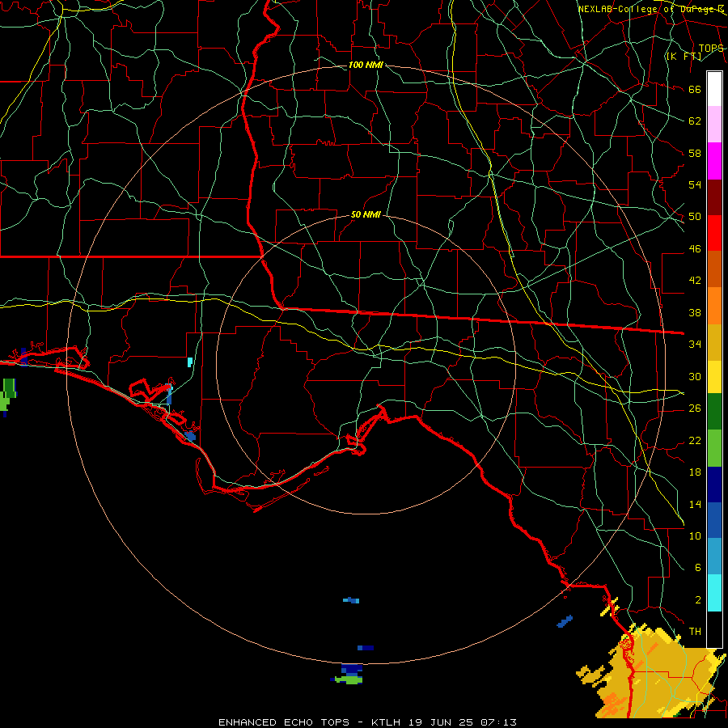Viewport: 728px width, 728px height.
Task: Pick the magenta legend color swatch
Action: pos(714,161)
